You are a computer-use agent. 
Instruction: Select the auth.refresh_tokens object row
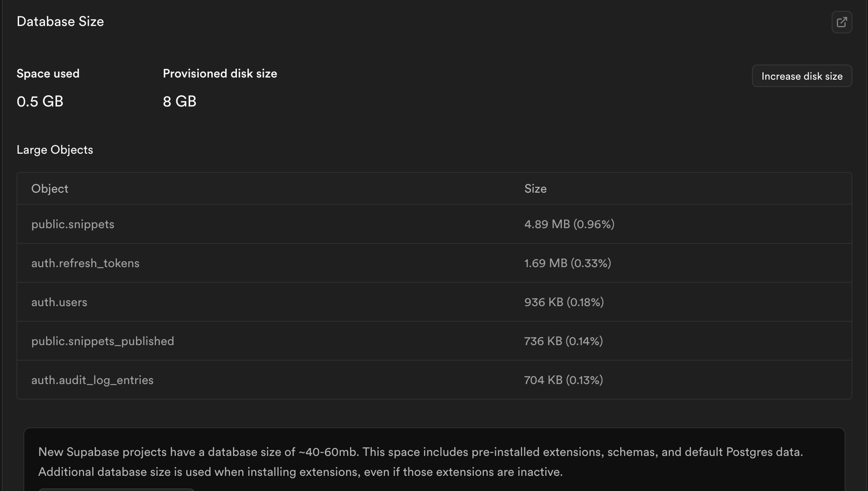pyautogui.click(x=85, y=263)
